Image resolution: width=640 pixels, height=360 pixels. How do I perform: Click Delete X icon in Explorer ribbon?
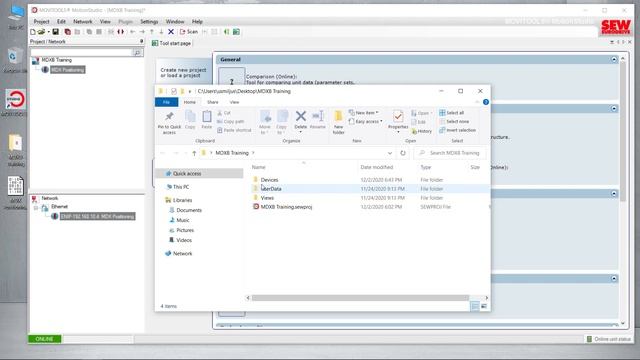(x=300, y=116)
